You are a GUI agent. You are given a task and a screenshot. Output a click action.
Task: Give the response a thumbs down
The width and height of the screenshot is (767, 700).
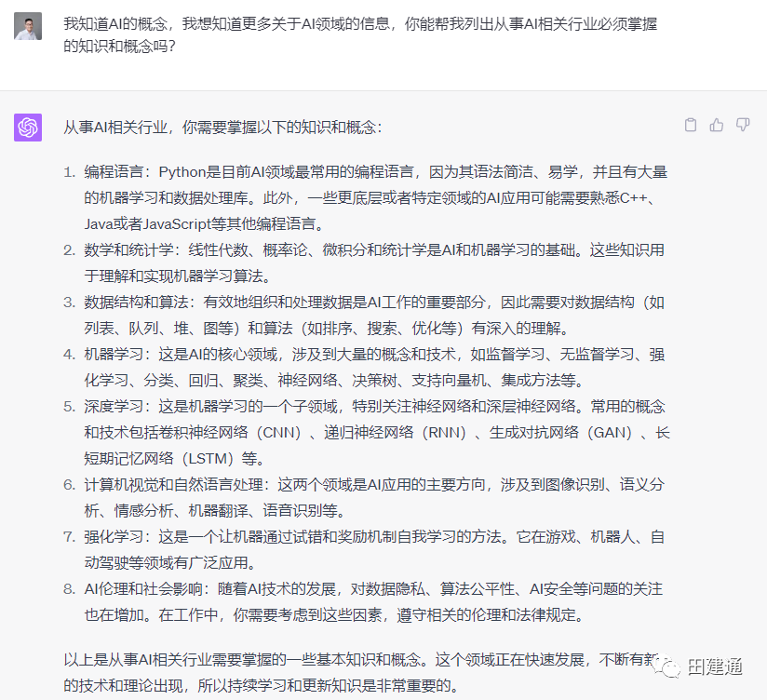[x=743, y=125]
